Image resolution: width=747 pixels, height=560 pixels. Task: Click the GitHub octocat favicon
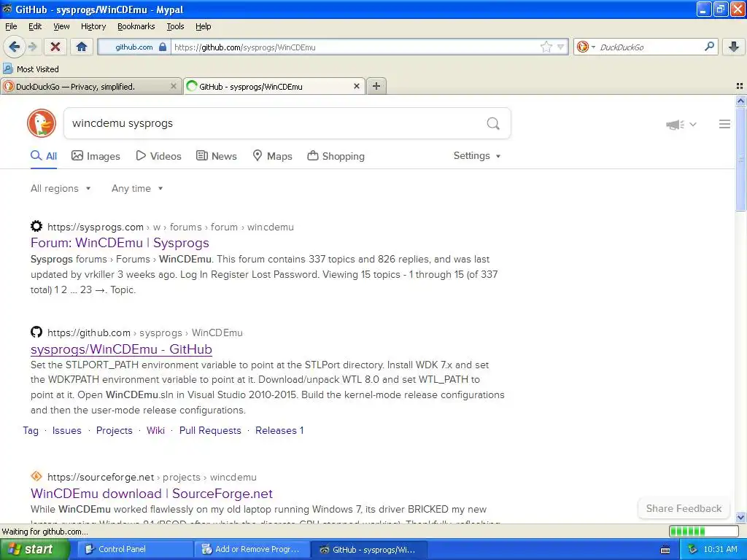[36, 332]
